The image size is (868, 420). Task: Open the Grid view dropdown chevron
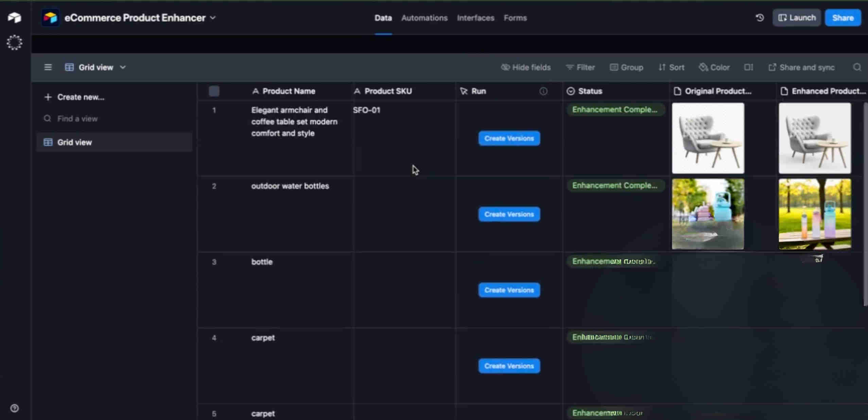pyautogui.click(x=123, y=67)
